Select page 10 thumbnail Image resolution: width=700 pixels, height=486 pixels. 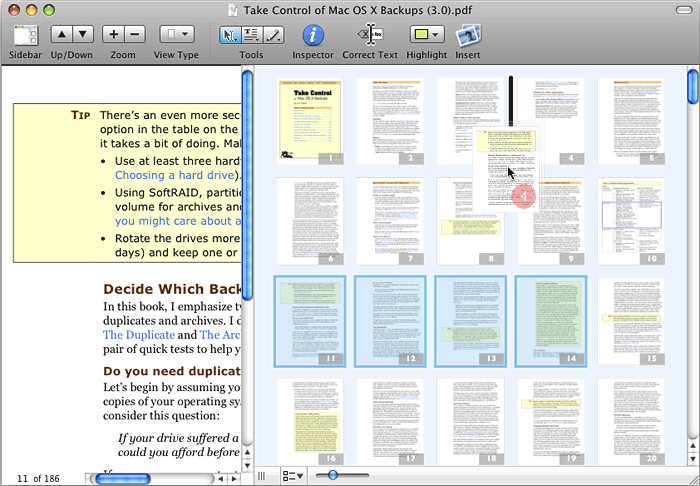631,221
